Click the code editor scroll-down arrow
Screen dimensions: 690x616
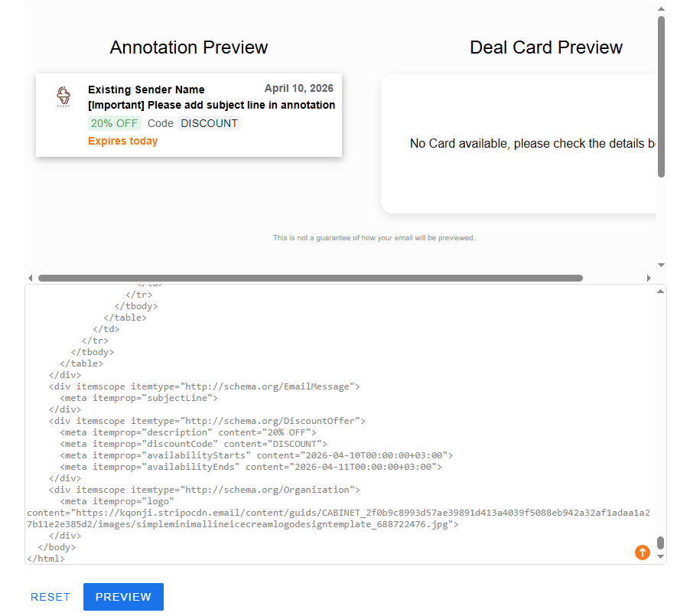tap(661, 557)
